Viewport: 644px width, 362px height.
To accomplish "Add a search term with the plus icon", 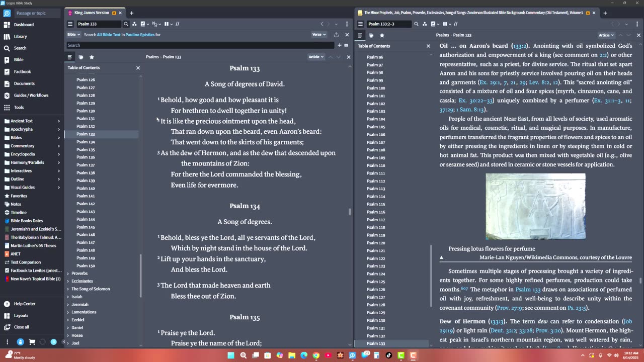I will [x=339, y=45].
